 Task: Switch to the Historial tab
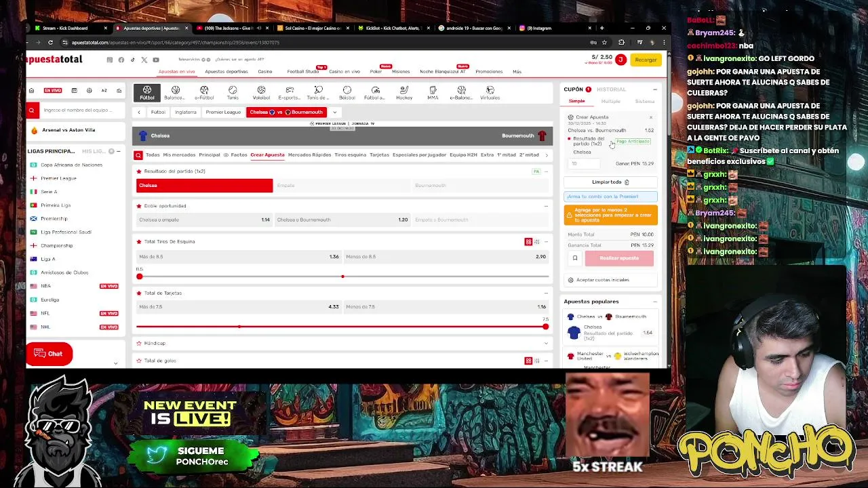[x=611, y=89]
